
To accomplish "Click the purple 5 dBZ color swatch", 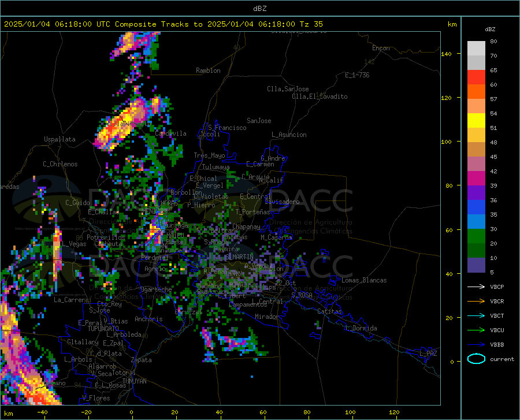I will coord(476,265).
